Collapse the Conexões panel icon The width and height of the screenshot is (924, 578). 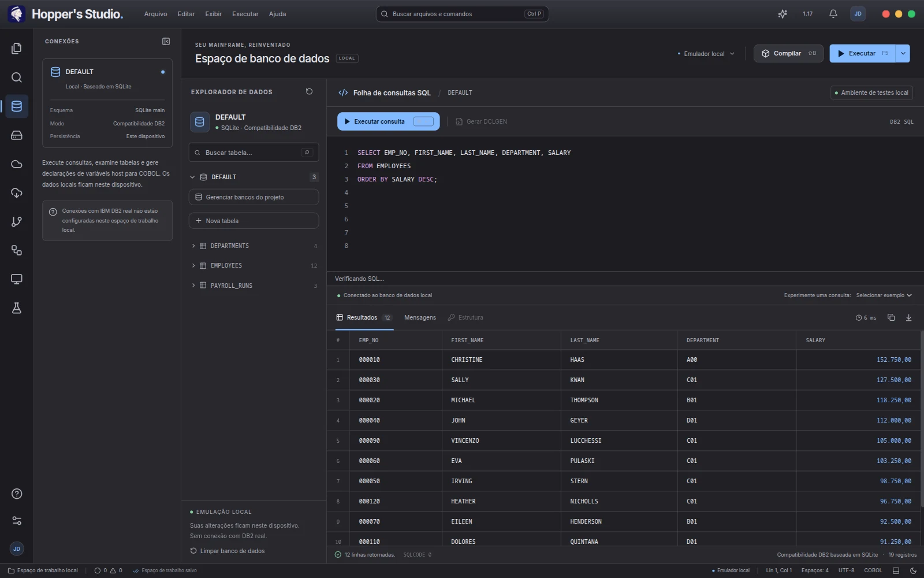(166, 42)
